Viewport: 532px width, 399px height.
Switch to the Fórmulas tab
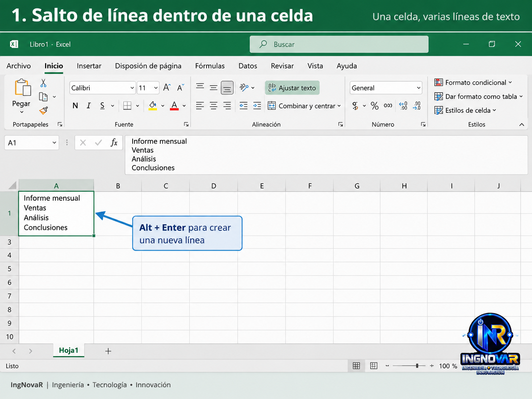coord(210,66)
